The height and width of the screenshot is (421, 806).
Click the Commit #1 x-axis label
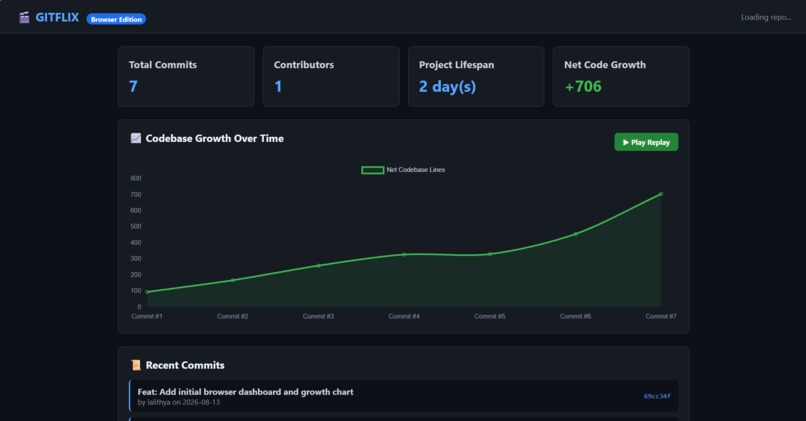(x=147, y=316)
